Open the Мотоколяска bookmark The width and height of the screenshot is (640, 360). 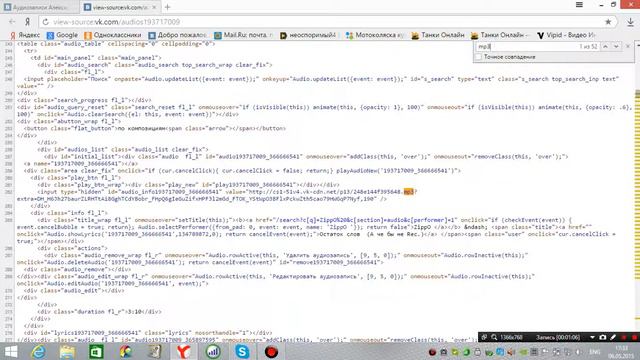375,35
